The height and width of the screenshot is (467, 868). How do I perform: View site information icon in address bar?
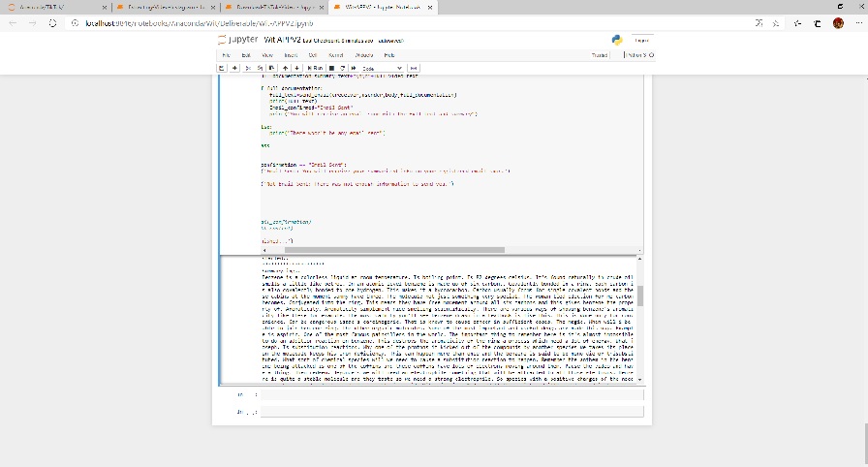pos(76,23)
